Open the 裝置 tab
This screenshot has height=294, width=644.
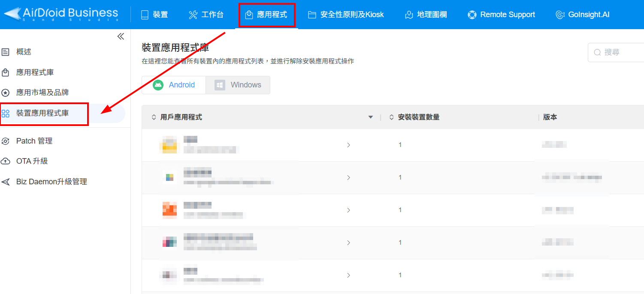(x=154, y=15)
